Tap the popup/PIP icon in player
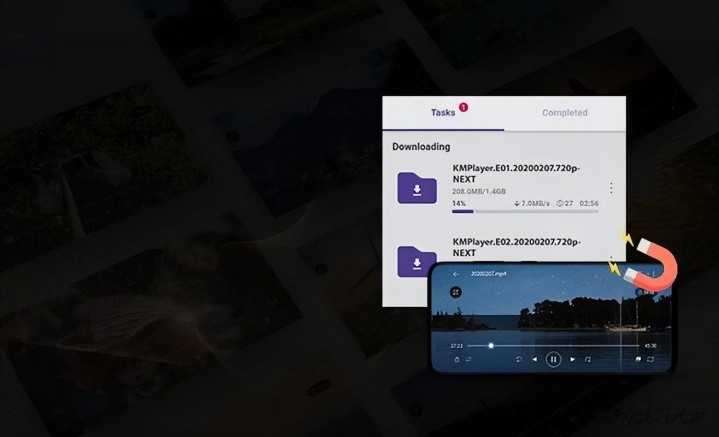This screenshot has width=719, height=437. [638, 360]
